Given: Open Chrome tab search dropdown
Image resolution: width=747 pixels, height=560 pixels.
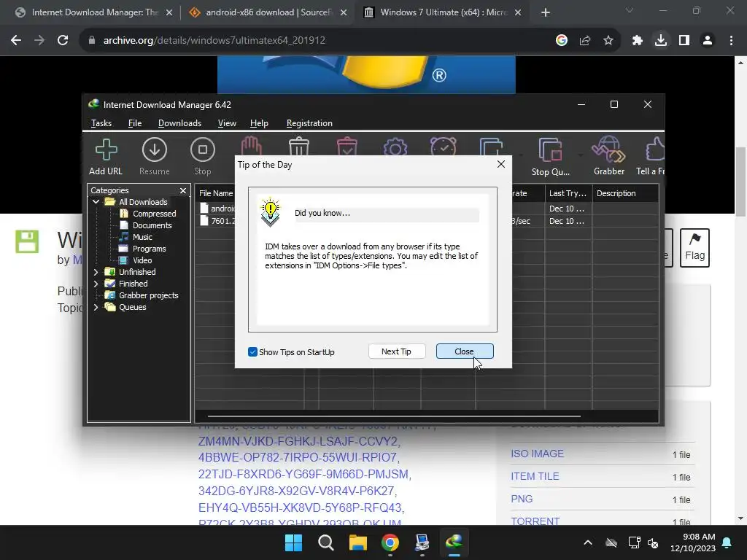Looking at the screenshot, I should [630, 10].
